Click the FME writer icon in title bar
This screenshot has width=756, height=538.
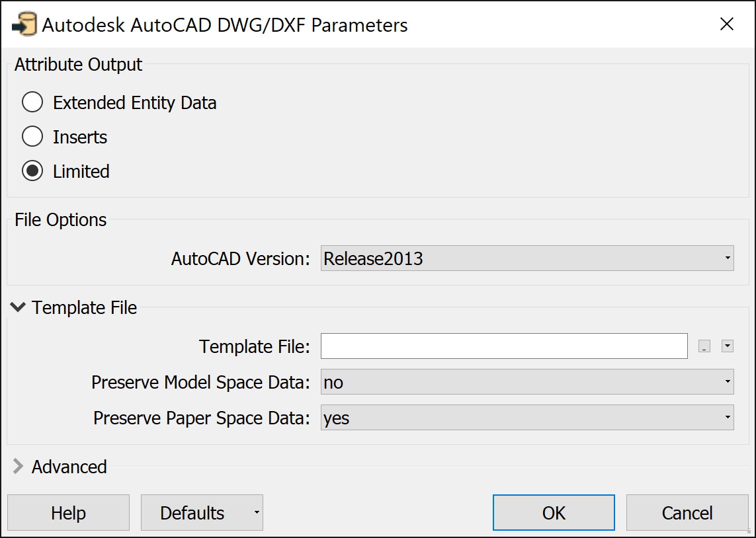click(x=24, y=25)
